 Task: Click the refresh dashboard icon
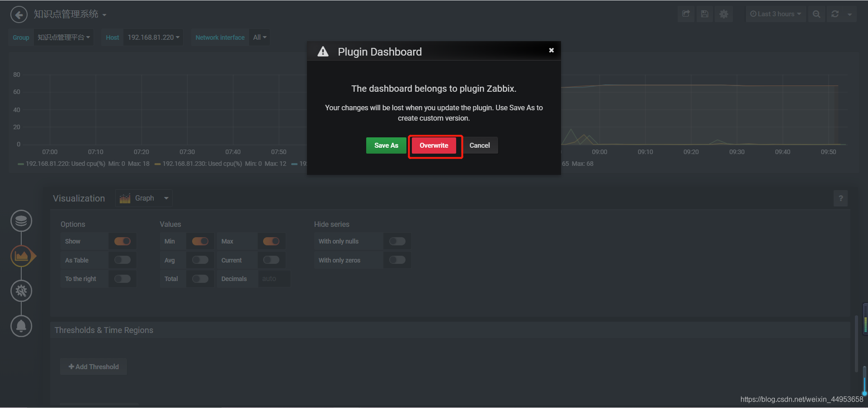point(835,14)
